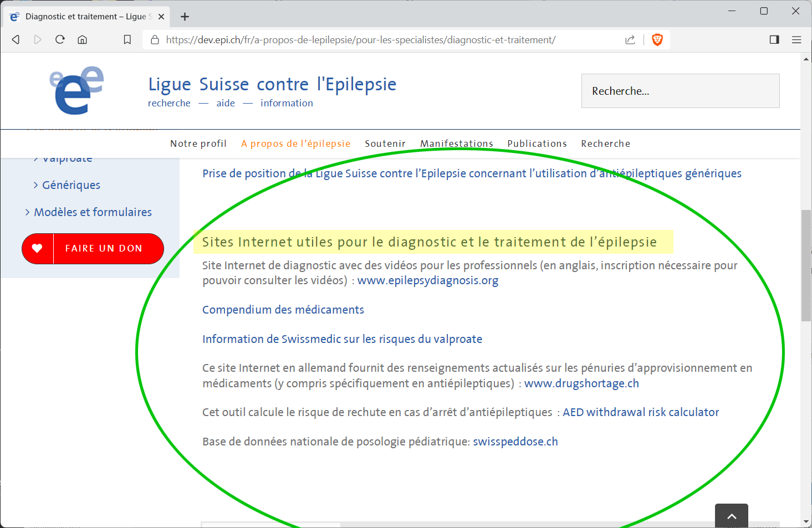812x528 pixels.
Task: Click the address bar URL
Action: point(361,40)
